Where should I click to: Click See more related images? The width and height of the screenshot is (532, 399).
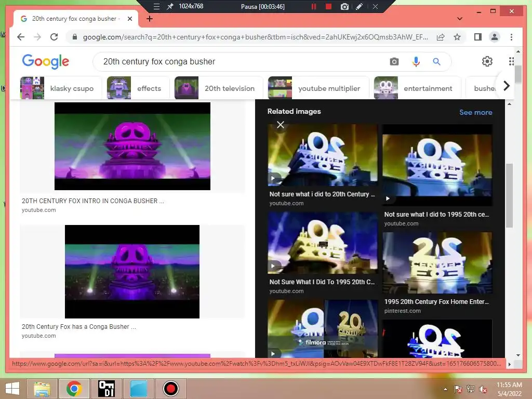tap(476, 112)
